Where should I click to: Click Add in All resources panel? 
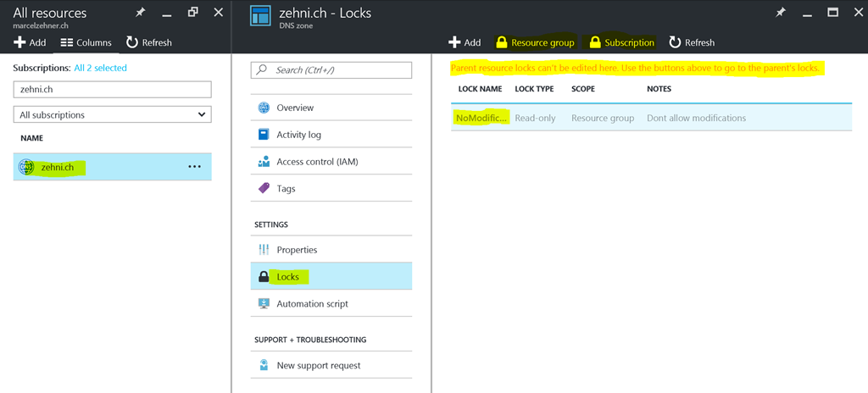pyautogui.click(x=30, y=42)
